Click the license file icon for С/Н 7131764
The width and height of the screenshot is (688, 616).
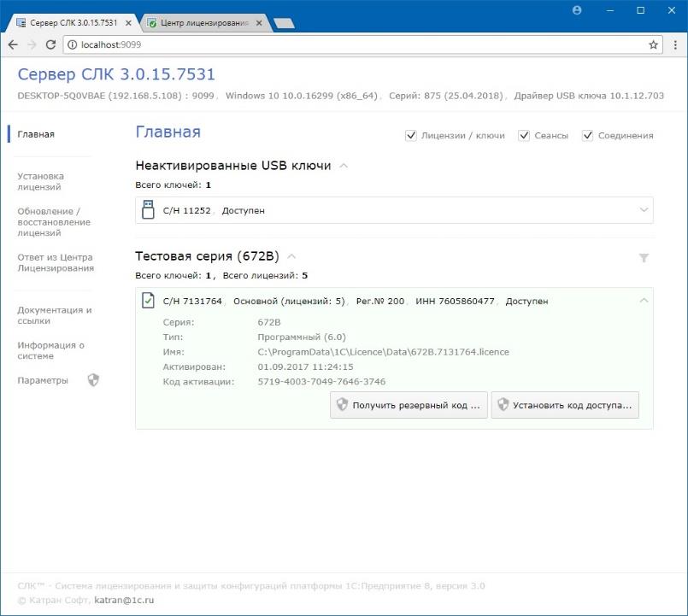click(x=149, y=301)
